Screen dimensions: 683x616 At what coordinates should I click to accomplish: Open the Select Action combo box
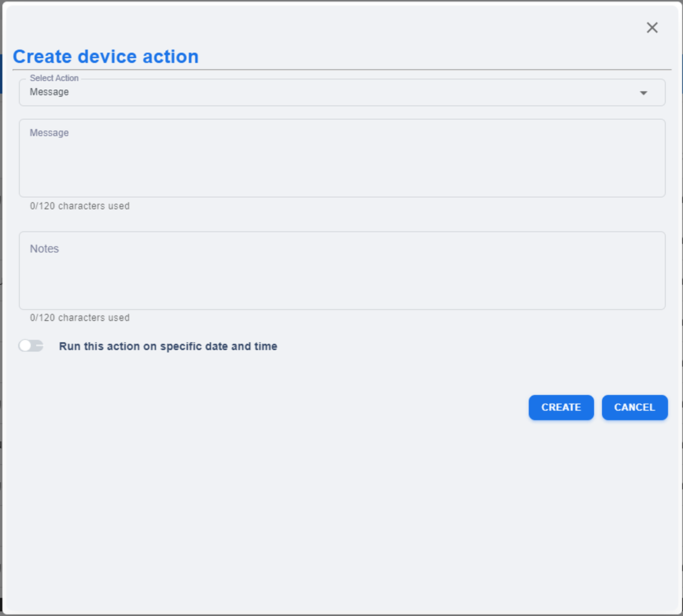coord(341,93)
